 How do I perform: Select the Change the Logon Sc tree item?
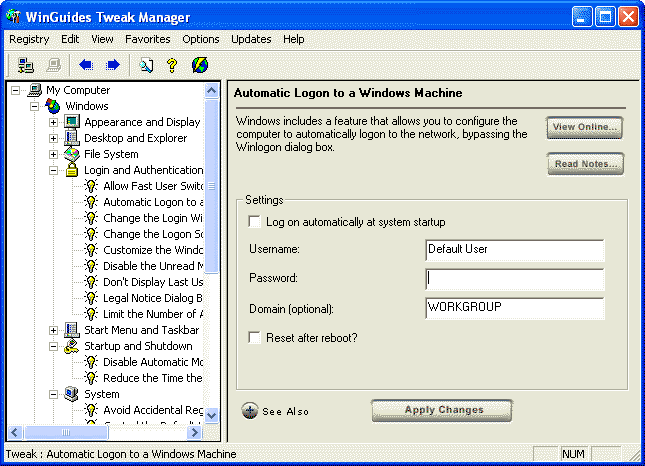[153, 234]
